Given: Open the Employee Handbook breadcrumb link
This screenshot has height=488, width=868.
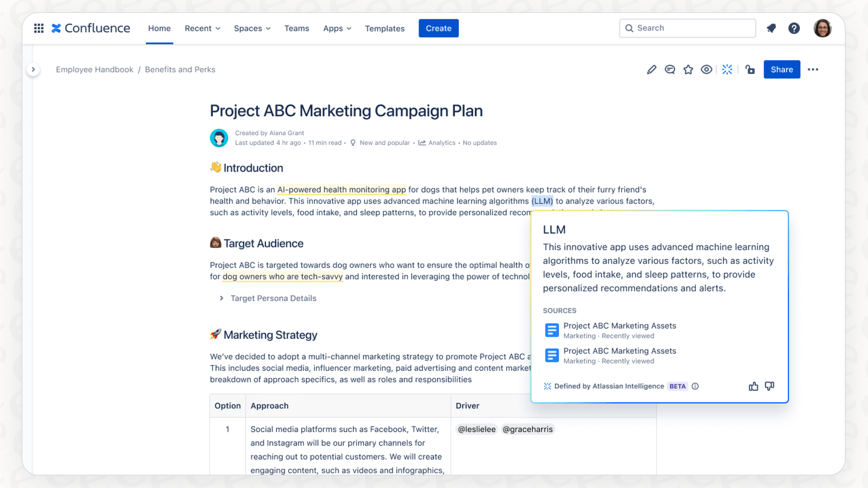Looking at the screenshot, I should [95, 69].
